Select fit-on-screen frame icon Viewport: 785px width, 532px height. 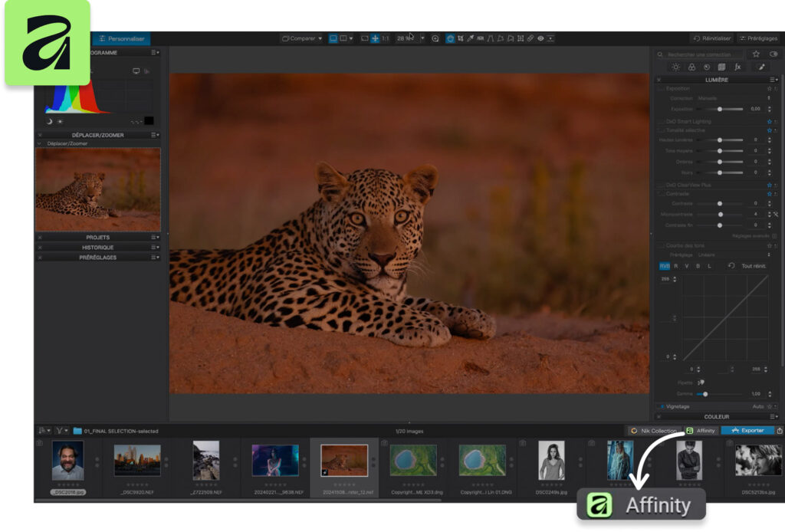pos(364,38)
